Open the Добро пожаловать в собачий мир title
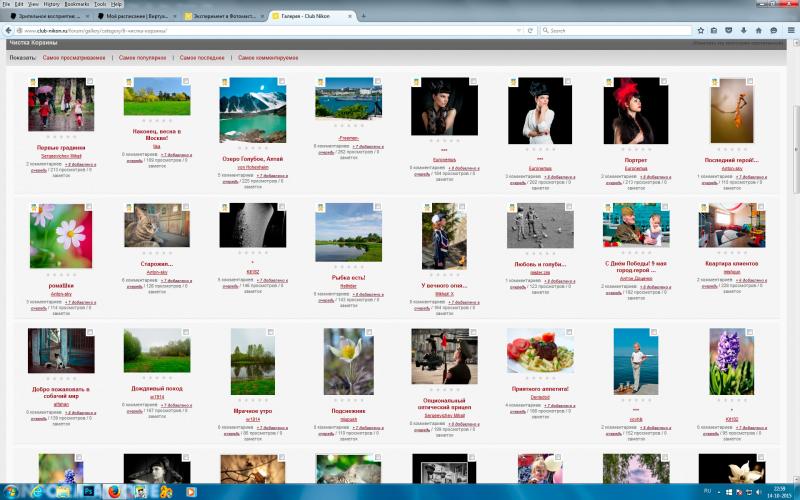This screenshot has width=800, height=500. pos(61,392)
